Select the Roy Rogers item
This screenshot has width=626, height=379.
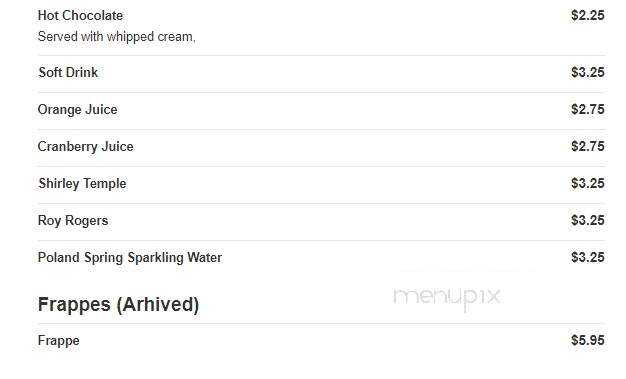click(73, 221)
